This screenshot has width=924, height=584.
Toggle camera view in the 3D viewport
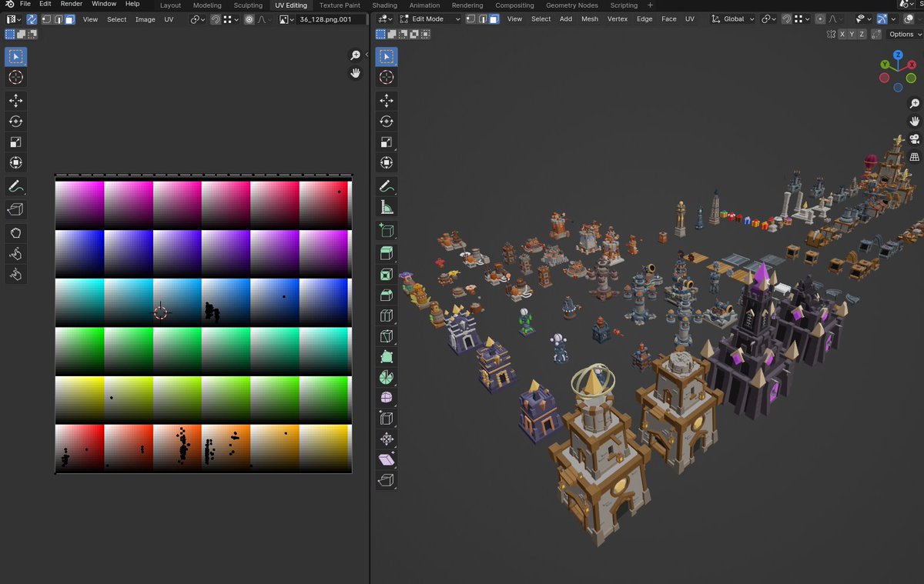click(915, 139)
